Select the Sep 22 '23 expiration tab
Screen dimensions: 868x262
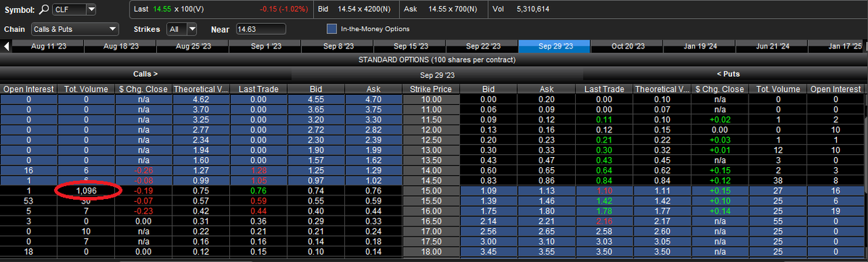tap(482, 46)
